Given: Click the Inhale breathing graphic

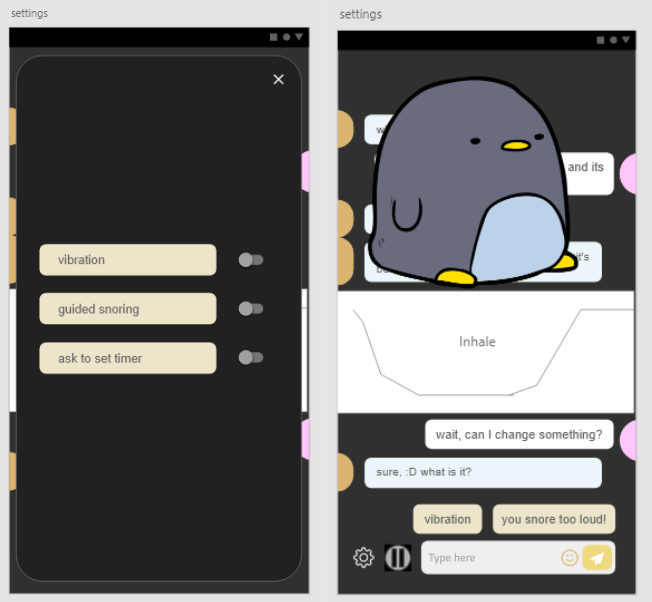Looking at the screenshot, I should pos(486,352).
